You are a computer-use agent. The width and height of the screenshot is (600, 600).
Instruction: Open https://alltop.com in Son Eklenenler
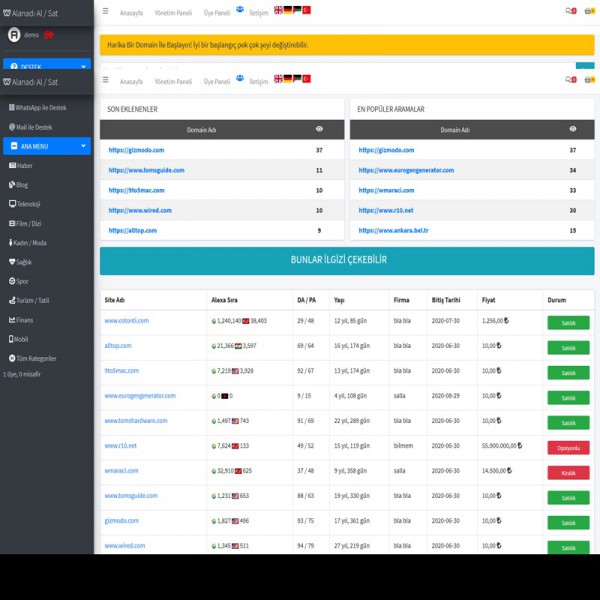pos(132,230)
